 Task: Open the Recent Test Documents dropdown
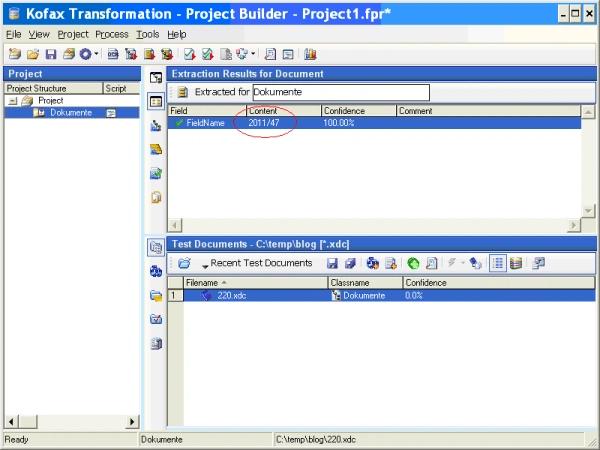[257, 263]
